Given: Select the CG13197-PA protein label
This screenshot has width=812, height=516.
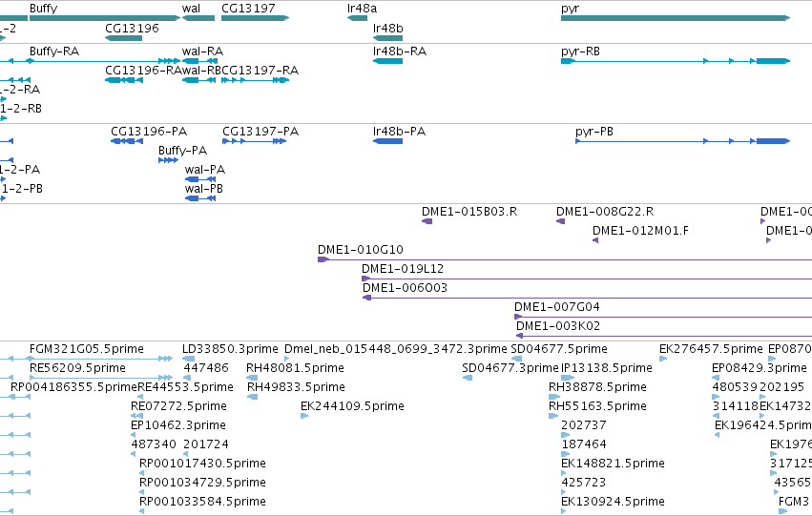Looking at the screenshot, I should (260, 132).
